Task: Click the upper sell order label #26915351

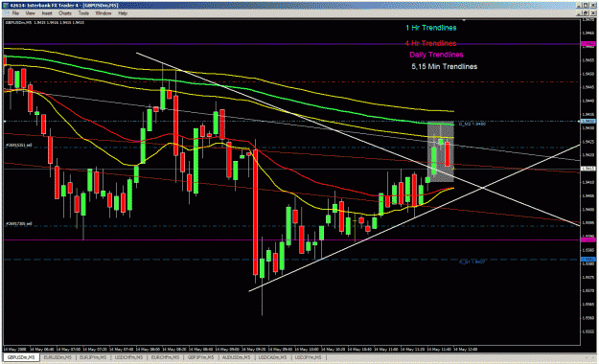Action: [x=19, y=146]
